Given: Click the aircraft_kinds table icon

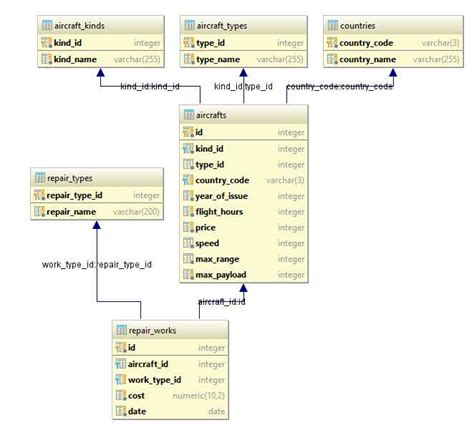Looking at the screenshot, I should 47,25.
